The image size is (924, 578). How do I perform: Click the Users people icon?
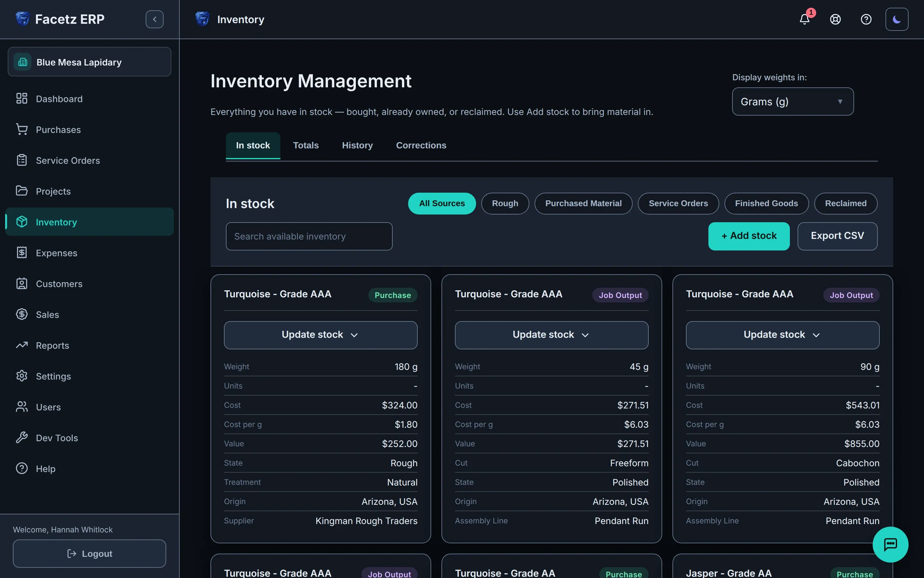tap(22, 407)
